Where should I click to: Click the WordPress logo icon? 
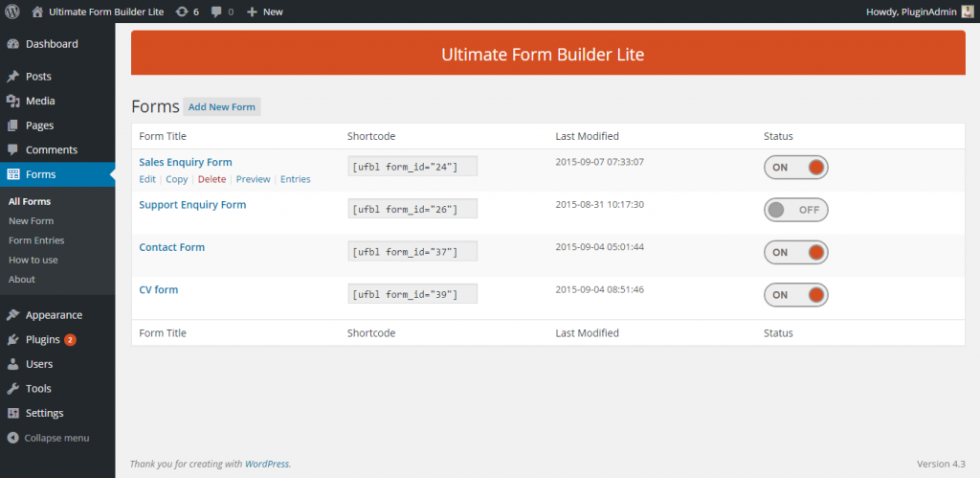[x=12, y=11]
